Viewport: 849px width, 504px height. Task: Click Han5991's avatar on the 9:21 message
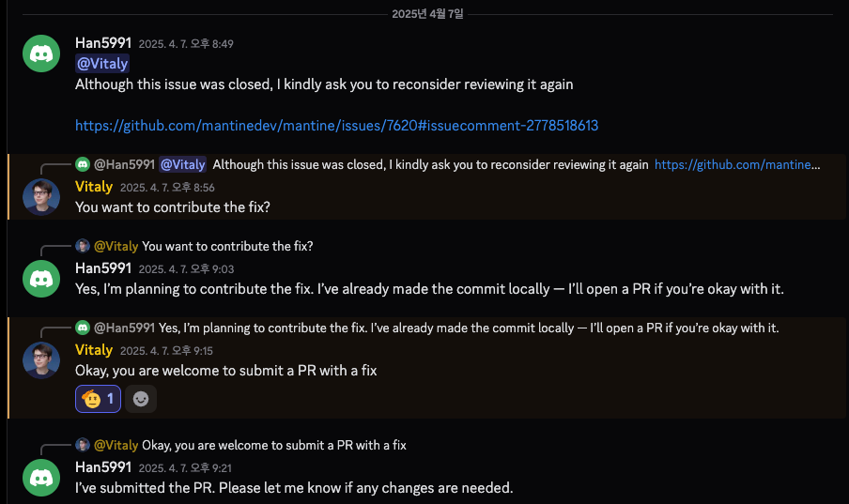pyautogui.click(x=41, y=477)
